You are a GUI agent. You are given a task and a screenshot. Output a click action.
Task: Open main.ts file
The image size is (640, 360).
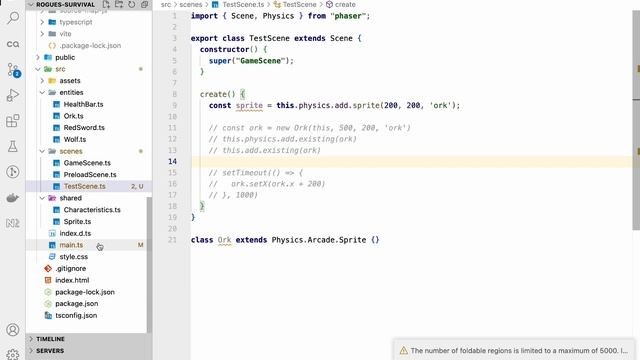pos(71,245)
